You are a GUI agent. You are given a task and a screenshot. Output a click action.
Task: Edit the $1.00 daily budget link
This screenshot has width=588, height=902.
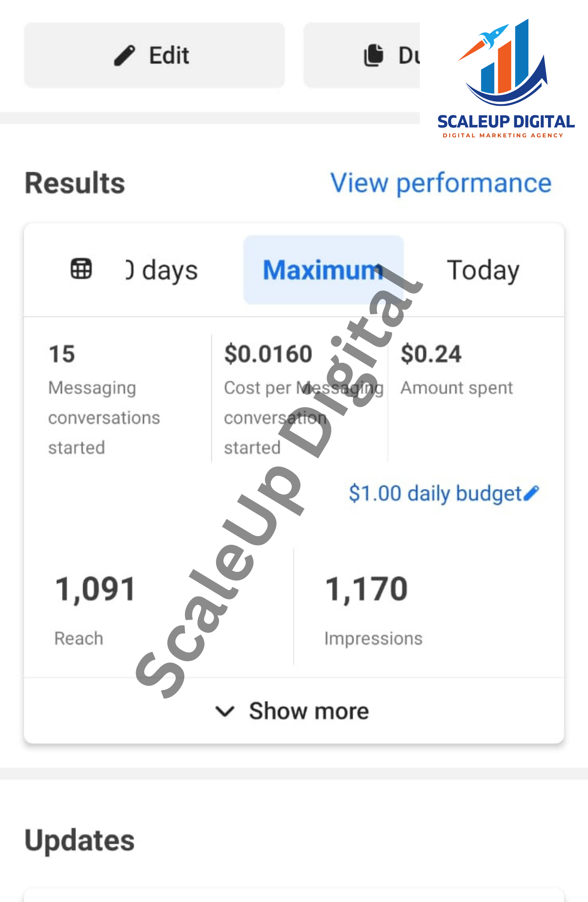coord(435,493)
